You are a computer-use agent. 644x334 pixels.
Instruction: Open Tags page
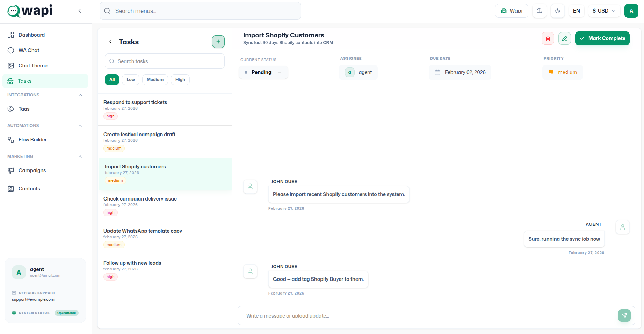pos(45,109)
